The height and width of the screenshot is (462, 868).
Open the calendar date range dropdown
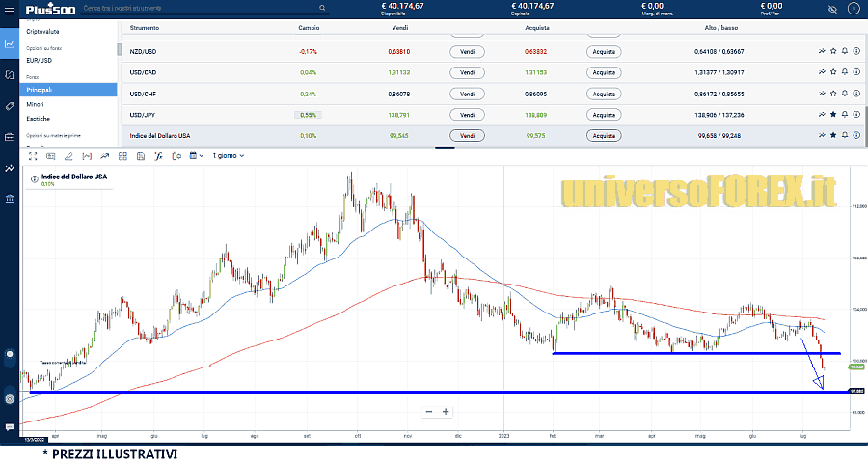(x=197, y=155)
